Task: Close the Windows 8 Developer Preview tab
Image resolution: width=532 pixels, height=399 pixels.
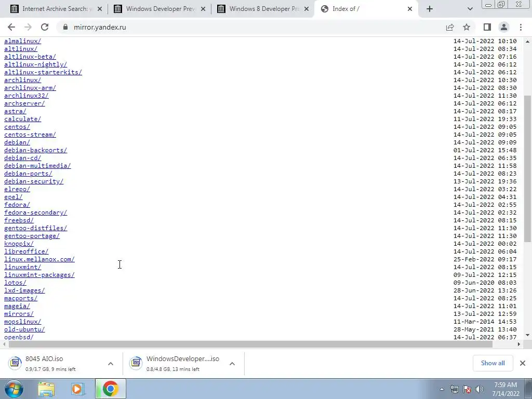Action: point(307,9)
